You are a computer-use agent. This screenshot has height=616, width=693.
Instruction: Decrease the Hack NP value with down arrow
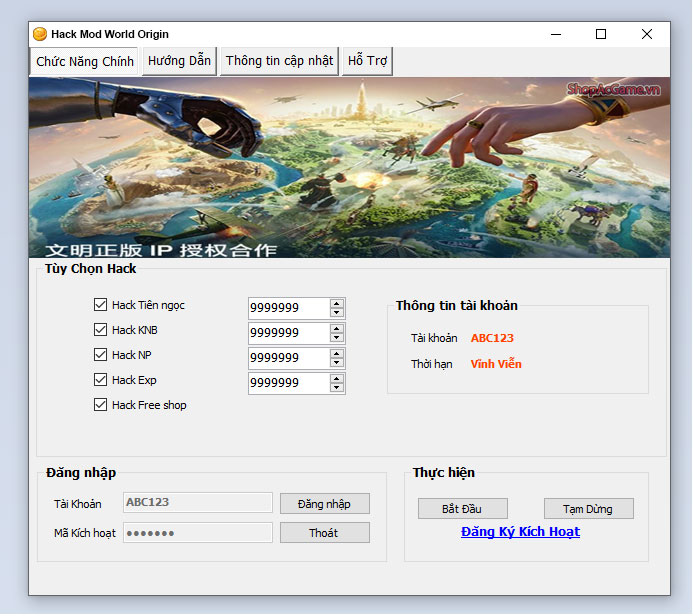[336, 362]
